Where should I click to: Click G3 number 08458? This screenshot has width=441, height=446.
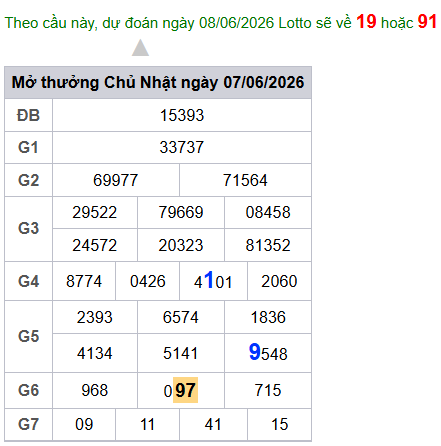(x=268, y=212)
